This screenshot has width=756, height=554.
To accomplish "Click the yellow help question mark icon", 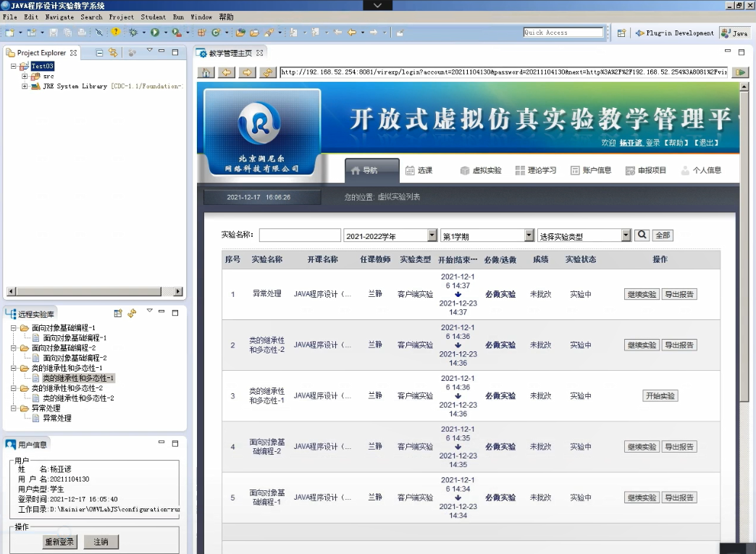I will click(115, 33).
